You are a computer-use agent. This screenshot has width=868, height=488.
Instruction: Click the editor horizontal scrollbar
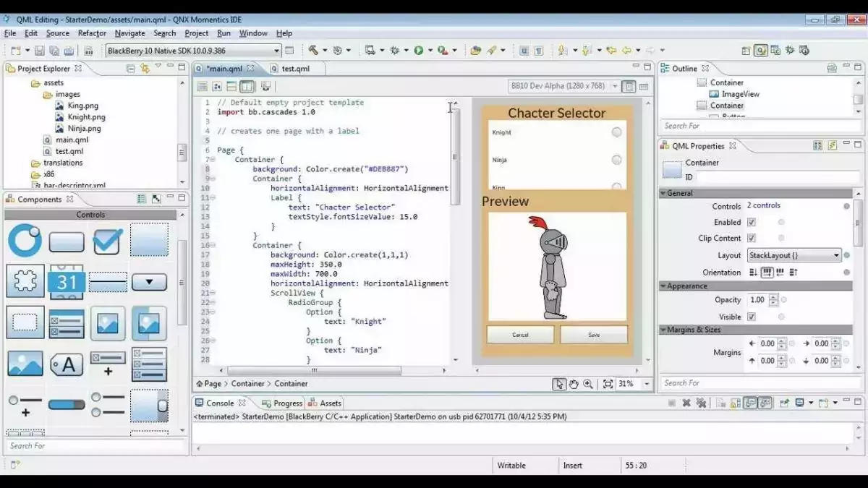313,370
